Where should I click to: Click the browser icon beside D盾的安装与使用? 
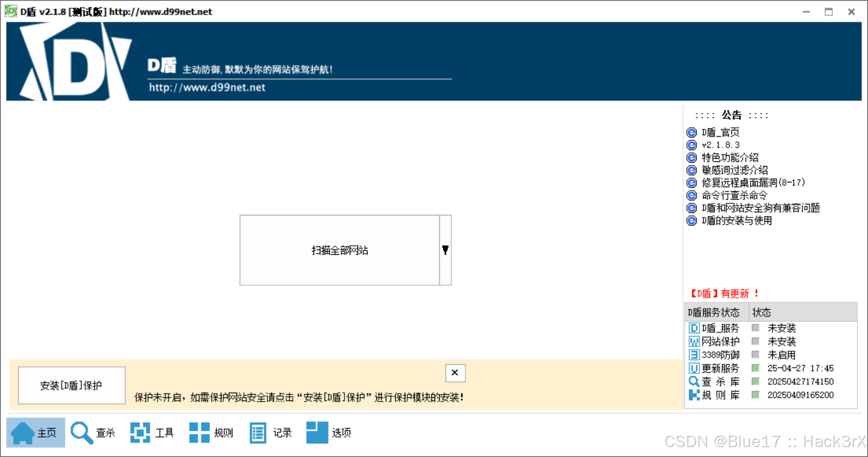[692, 220]
